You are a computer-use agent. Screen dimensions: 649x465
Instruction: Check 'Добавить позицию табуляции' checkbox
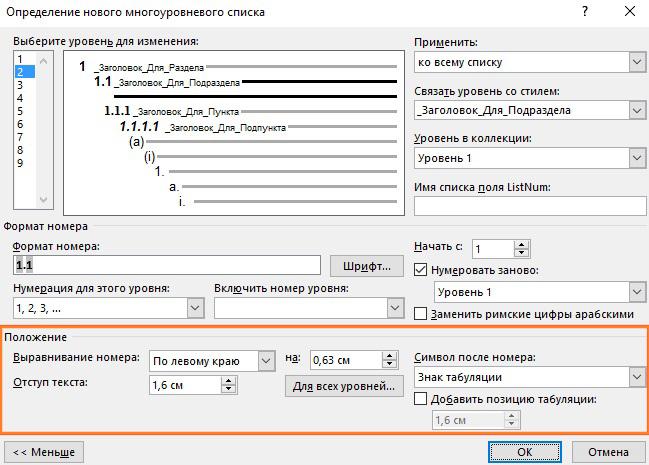(421, 400)
